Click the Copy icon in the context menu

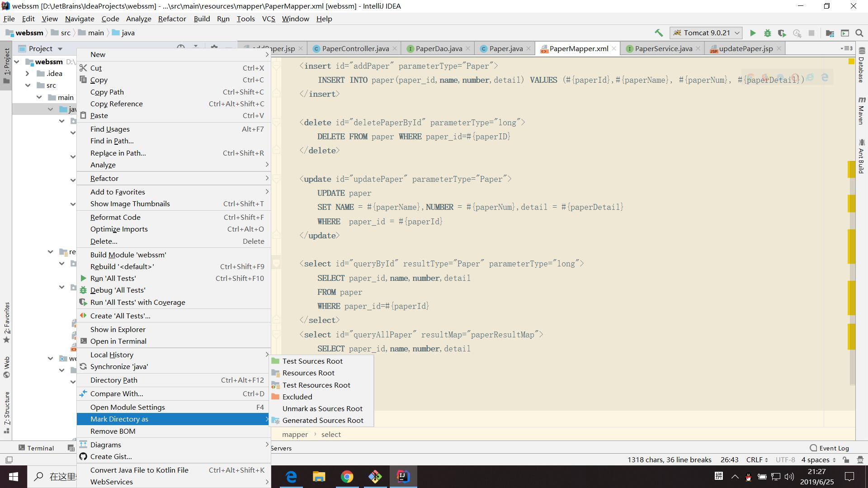(83, 80)
